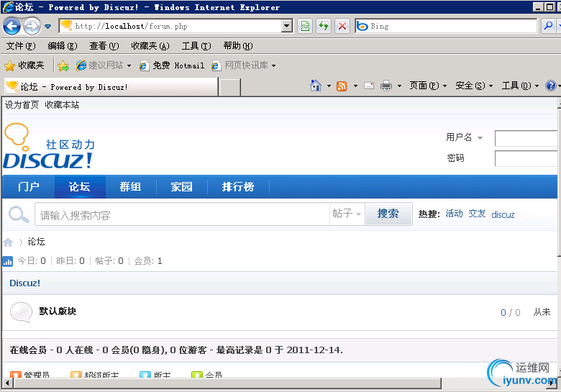The width and height of the screenshot is (561, 392).
Task: Open 建议网站 suggested sites link
Action: 104,65
